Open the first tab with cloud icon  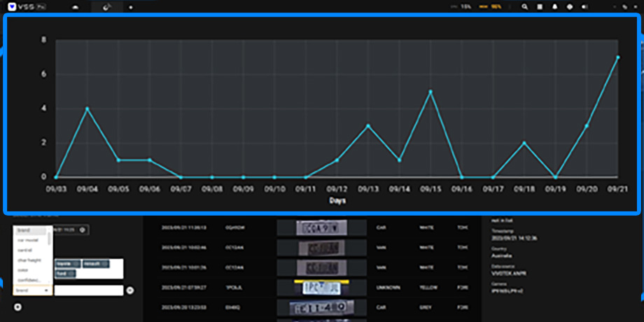coord(76,6)
